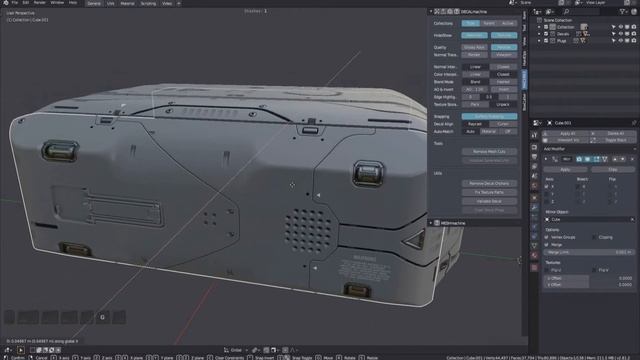Toggle the Vertex Groups checkbox

[x=547, y=237]
